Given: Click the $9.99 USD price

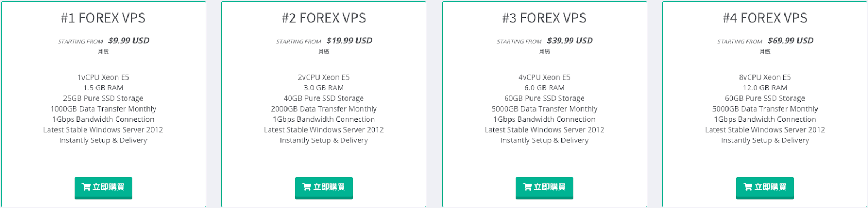Looking at the screenshot, I should tap(129, 41).
